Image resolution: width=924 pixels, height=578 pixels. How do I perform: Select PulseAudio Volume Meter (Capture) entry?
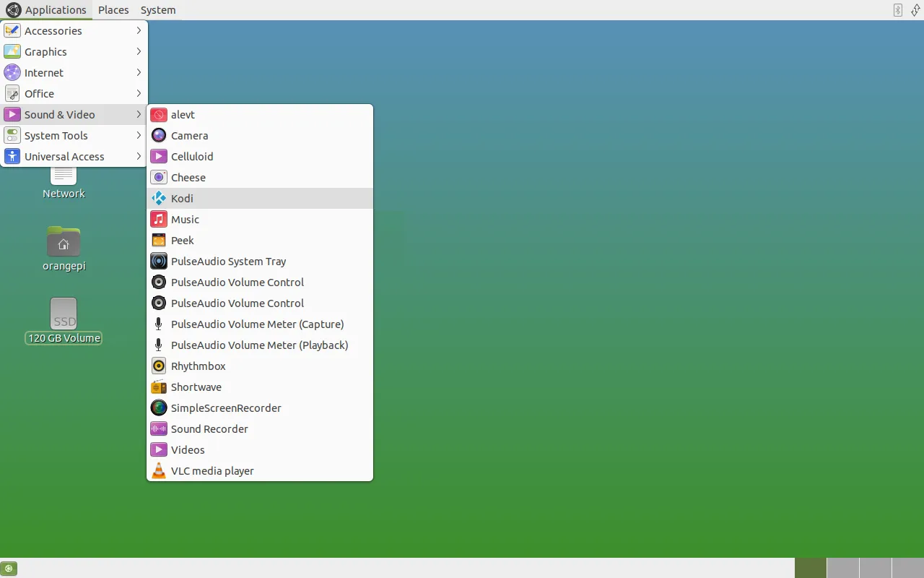coord(257,324)
